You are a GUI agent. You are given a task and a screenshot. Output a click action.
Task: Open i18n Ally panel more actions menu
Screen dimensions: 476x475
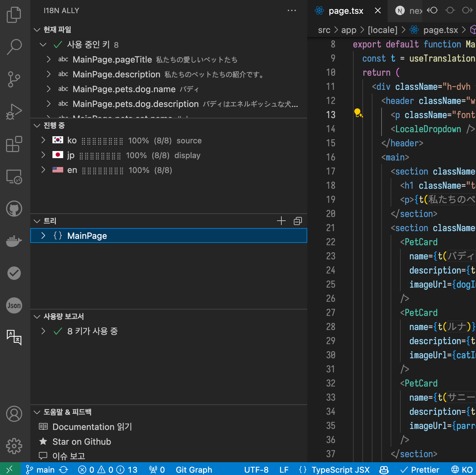[x=292, y=10]
